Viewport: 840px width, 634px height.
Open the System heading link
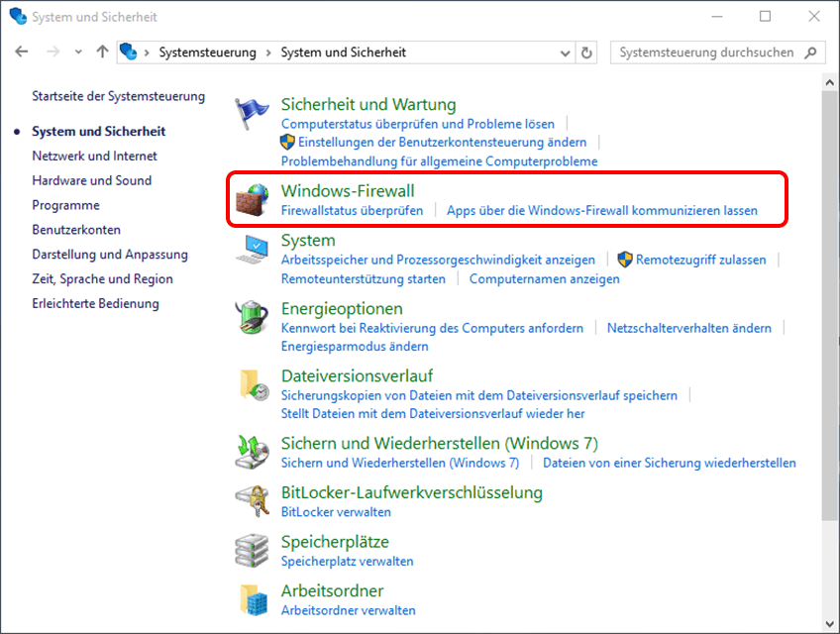point(308,240)
